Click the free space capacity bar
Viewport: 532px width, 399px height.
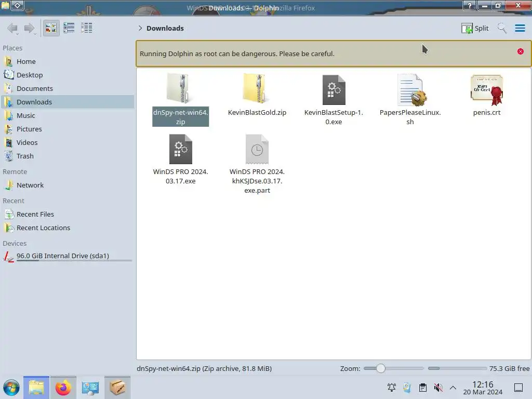point(457,368)
